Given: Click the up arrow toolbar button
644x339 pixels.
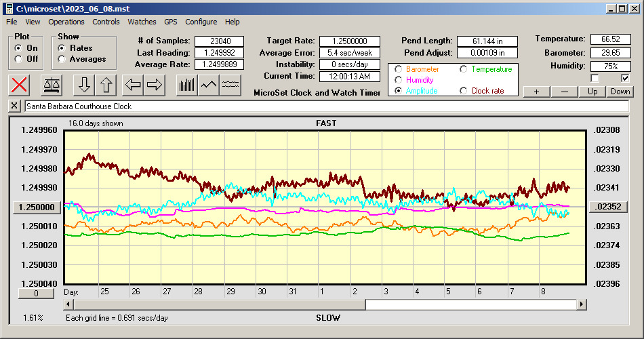Looking at the screenshot, I should click(x=106, y=85).
